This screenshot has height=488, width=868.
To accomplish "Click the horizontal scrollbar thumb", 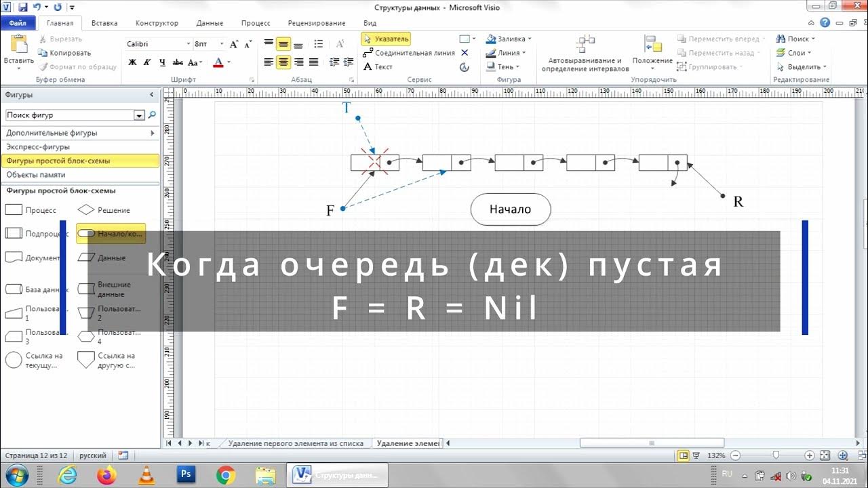I will click(652, 443).
